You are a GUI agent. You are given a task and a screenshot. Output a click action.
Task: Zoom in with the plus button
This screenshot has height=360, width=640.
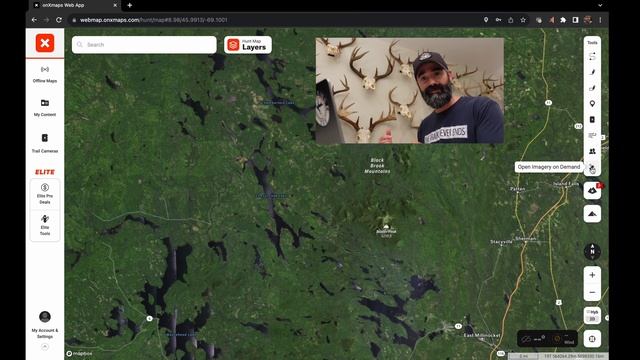592,275
